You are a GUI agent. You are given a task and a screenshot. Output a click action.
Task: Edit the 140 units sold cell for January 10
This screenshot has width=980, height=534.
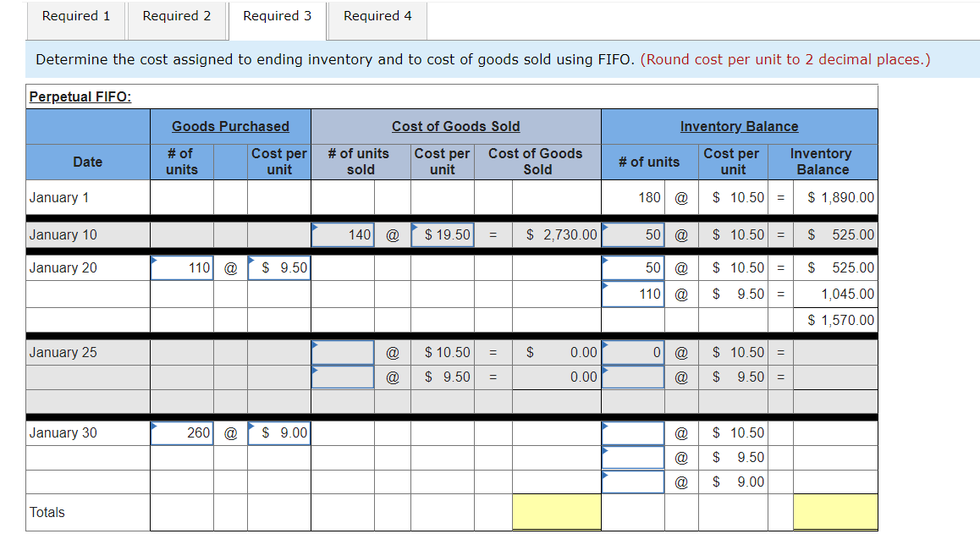tap(342, 234)
